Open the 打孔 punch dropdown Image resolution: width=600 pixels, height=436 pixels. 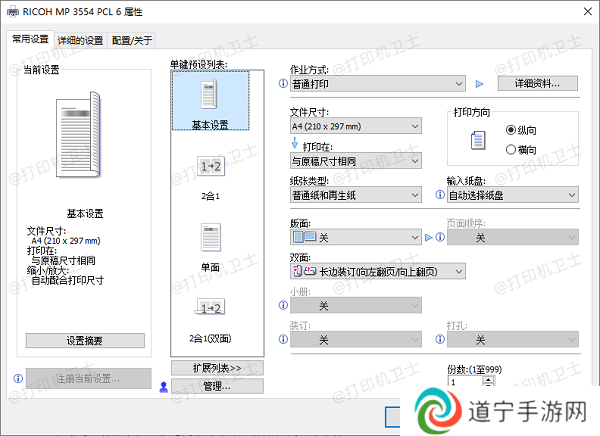(x=513, y=340)
